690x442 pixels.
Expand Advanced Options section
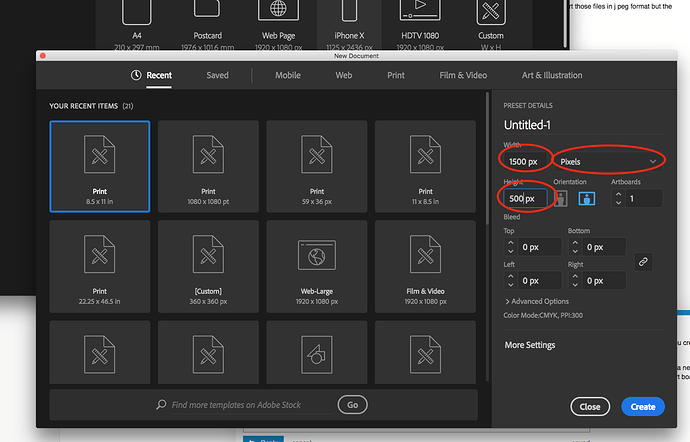[537, 301]
